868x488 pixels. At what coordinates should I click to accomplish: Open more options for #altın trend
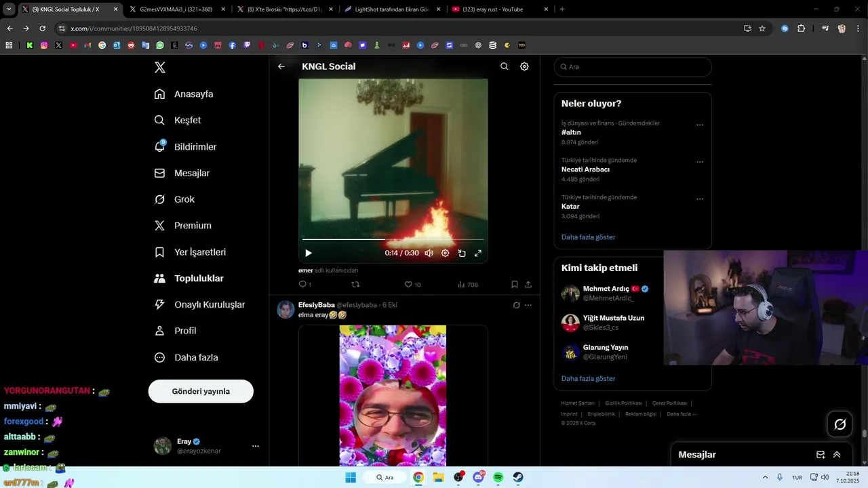click(x=700, y=125)
